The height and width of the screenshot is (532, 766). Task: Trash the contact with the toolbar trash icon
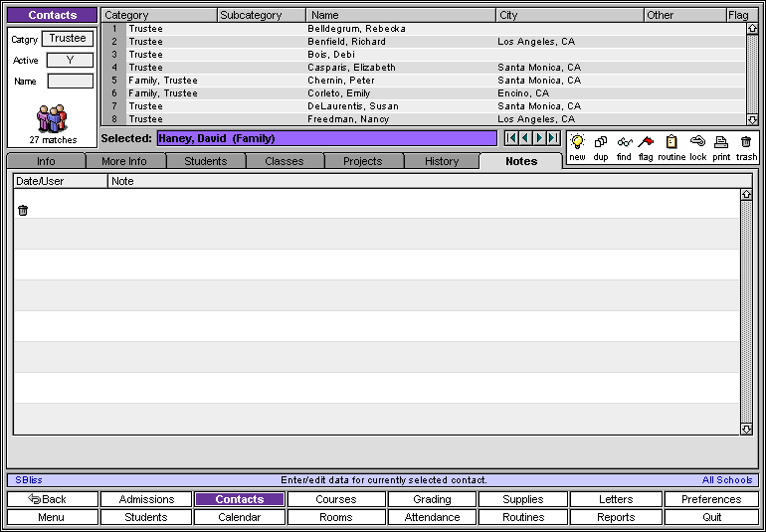click(x=745, y=142)
